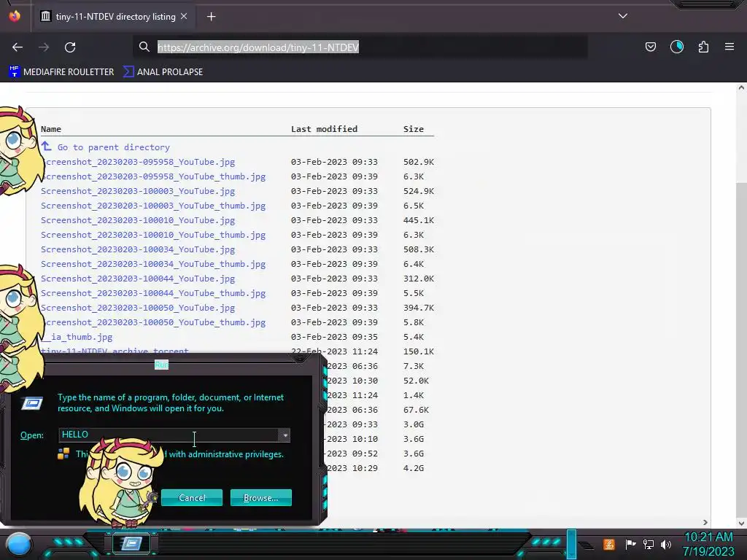Viewport: 747px width, 560px height.
Task: Expand the list all tabs chevron
Action: click(x=623, y=16)
